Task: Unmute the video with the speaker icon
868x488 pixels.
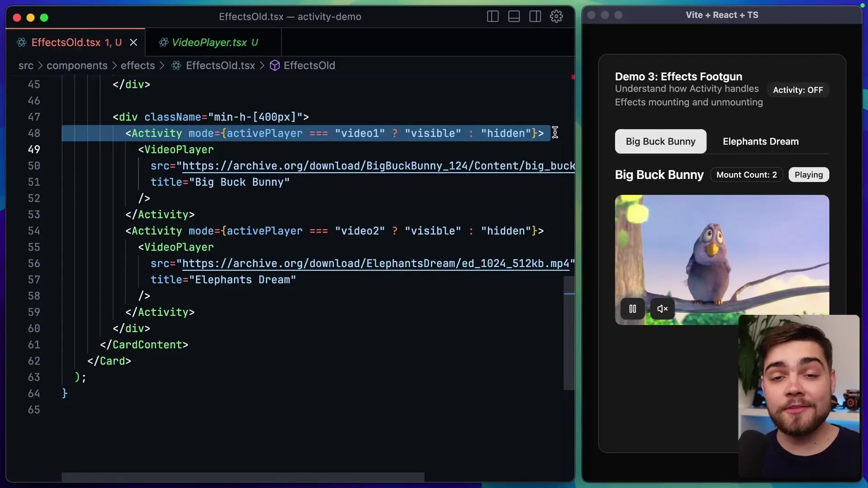Action: coord(662,309)
